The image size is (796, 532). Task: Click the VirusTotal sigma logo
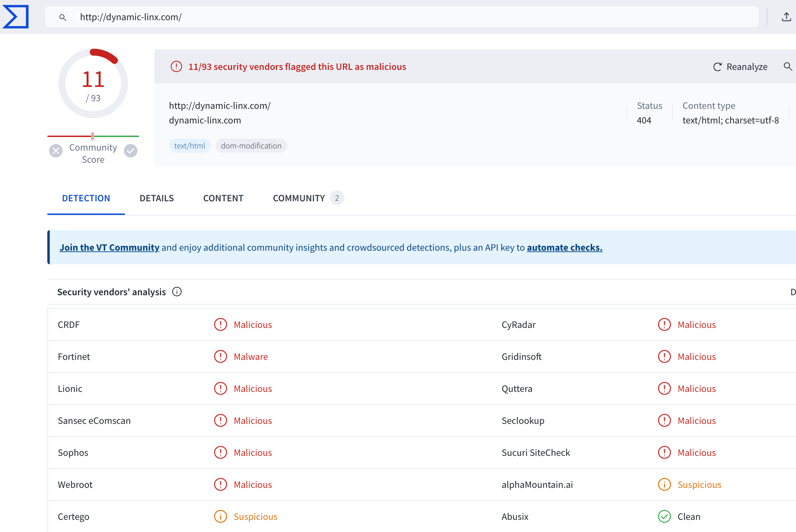[16, 17]
